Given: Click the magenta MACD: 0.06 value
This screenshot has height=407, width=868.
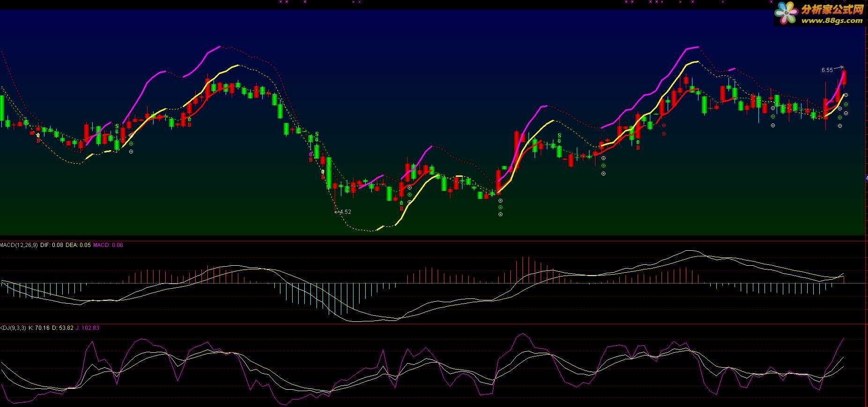Looking at the screenshot, I should point(108,245).
